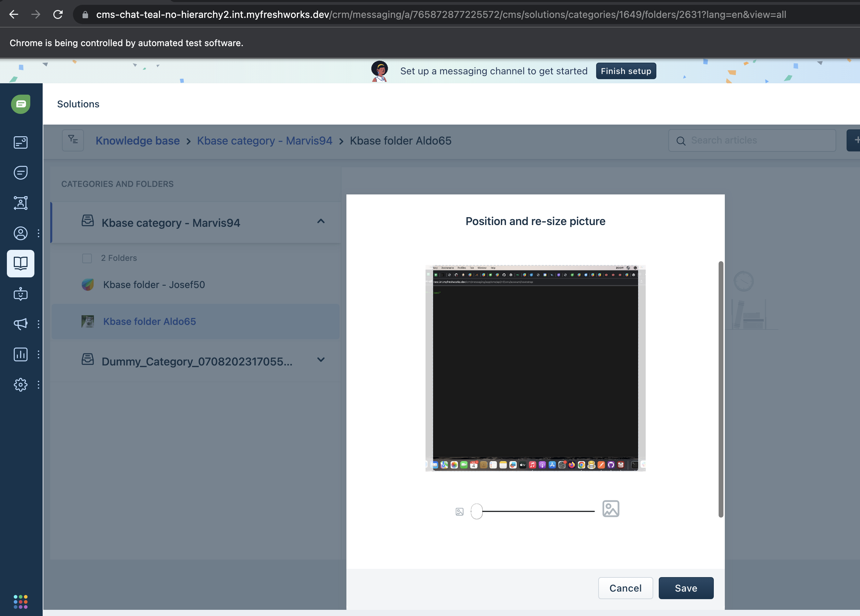Screen dimensions: 860x616
Task: Open the settings submenu dots
Action: 38,385
